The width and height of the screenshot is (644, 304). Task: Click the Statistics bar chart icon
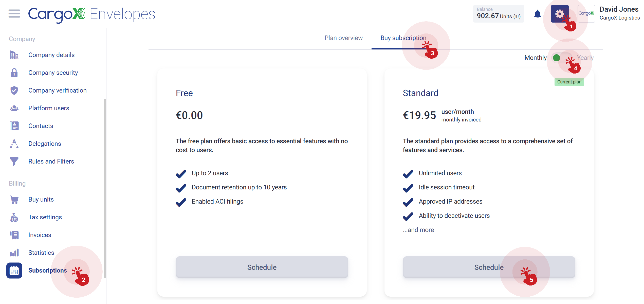tap(14, 253)
